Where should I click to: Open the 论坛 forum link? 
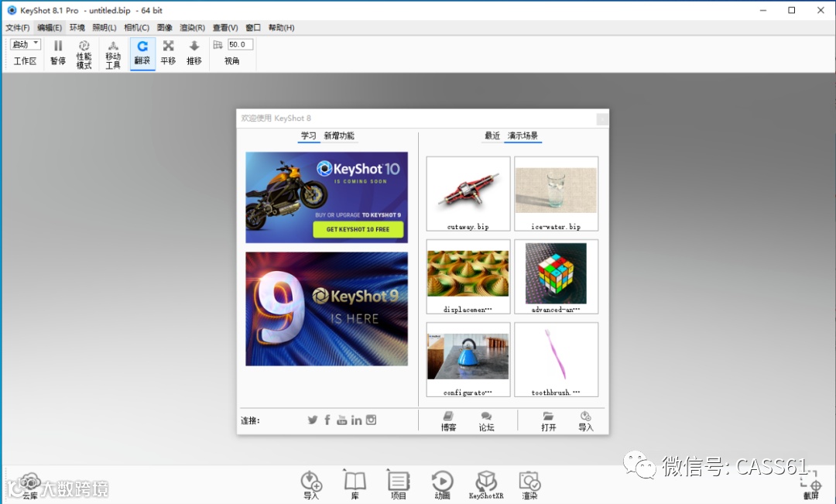click(486, 421)
